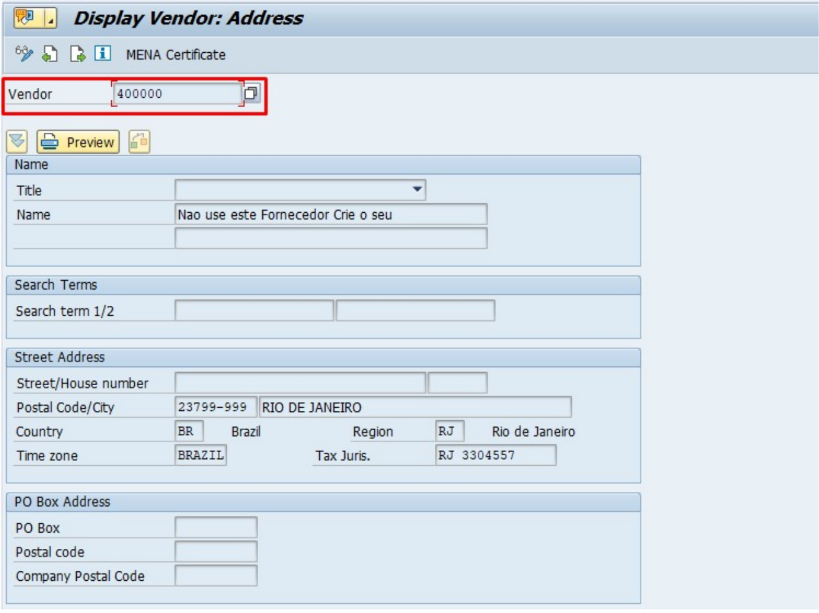Click the Street field
The width and height of the screenshot is (819, 613).
(x=299, y=383)
